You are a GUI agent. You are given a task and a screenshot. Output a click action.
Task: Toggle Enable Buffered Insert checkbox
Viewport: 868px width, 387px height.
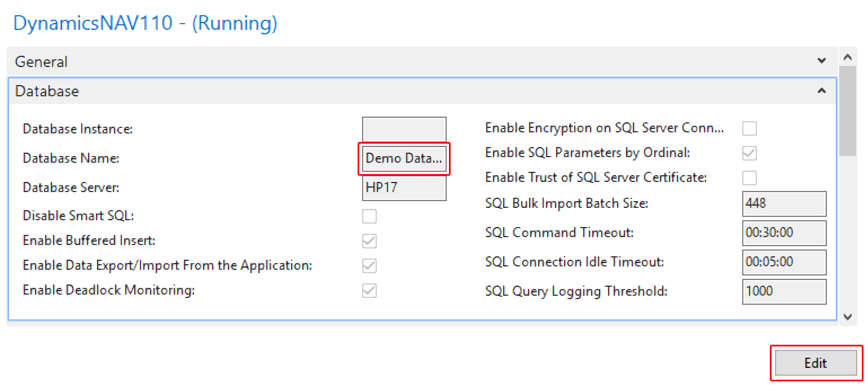369,241
